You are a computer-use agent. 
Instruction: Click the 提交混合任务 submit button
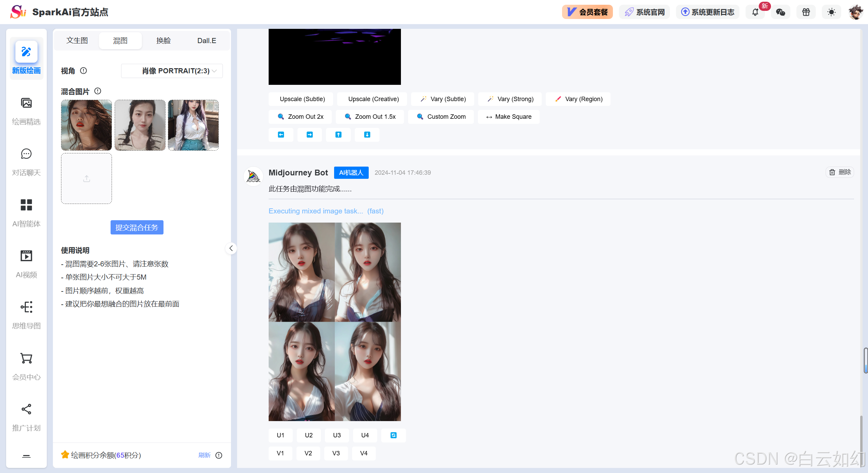(137, 227)
